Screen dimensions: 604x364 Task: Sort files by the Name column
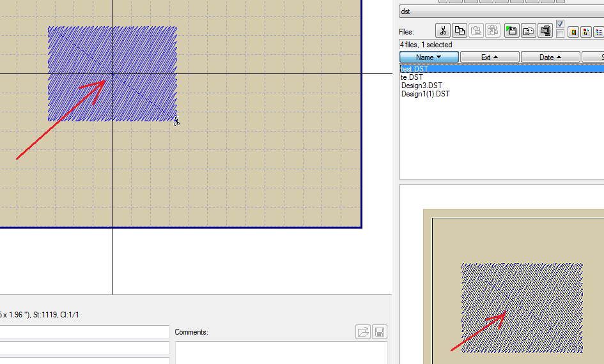(429, 57)
